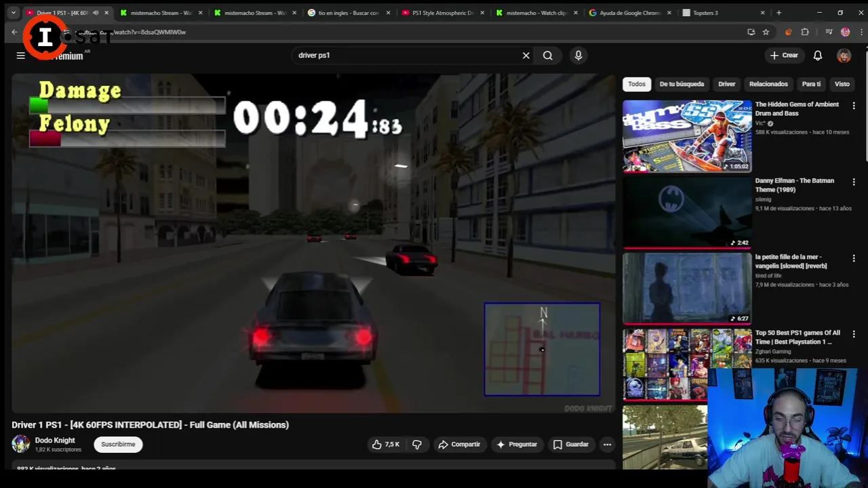Start voice search with the microphone icon
The image size is (868, 488).
point(578,56)
